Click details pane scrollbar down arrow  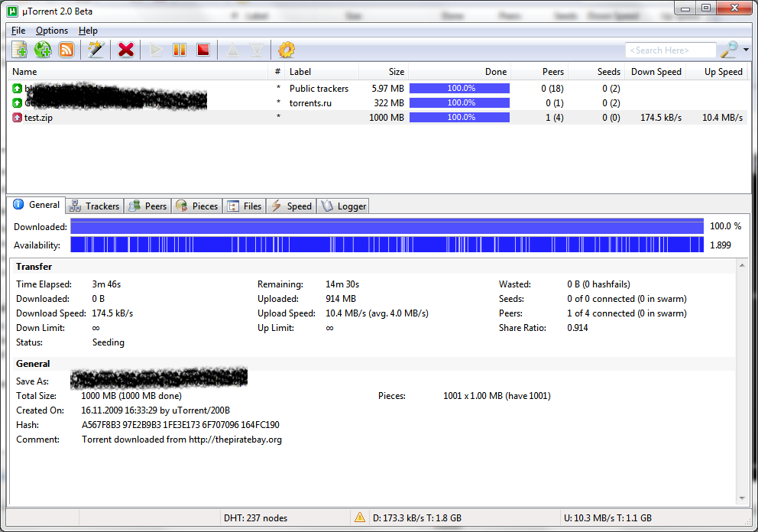coord(742,498)
